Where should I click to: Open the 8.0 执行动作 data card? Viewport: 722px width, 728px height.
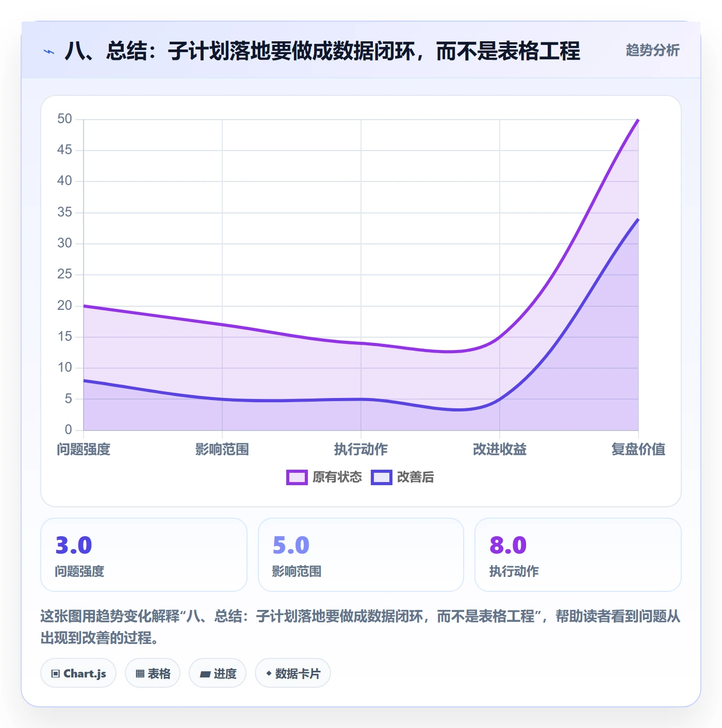(x=578, y=555)
